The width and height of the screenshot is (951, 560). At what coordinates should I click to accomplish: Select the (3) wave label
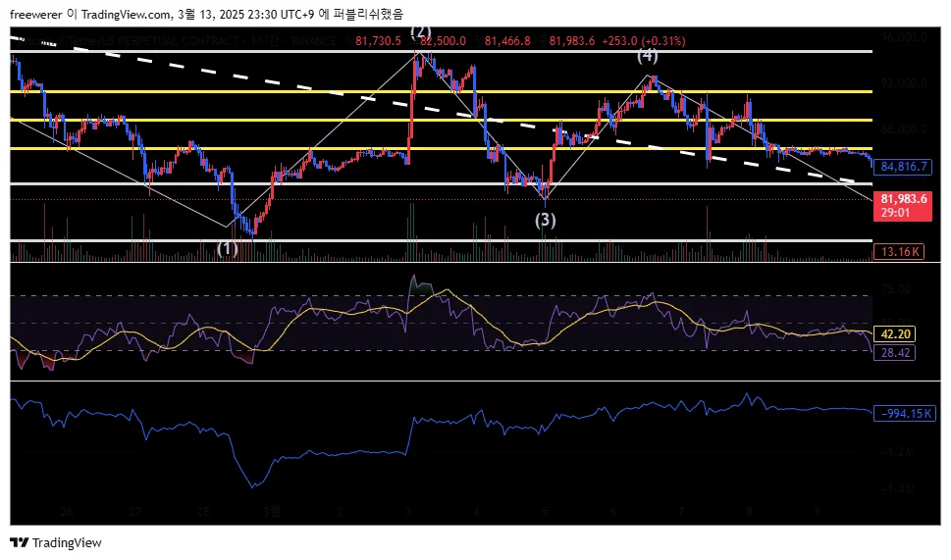(x=546, y=220)
